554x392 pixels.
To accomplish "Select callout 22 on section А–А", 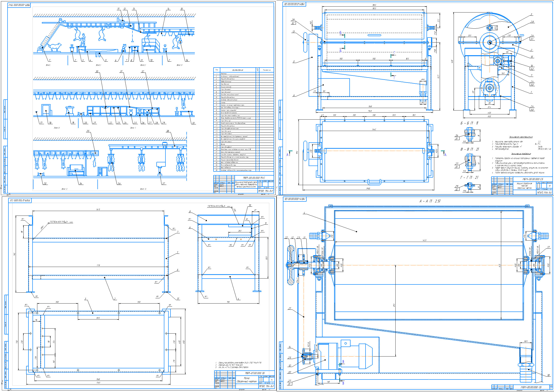I will [x=286, y=238].
